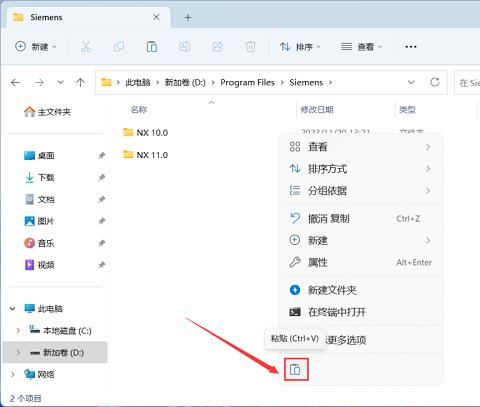Click the back navigation arrow
480x407 pixels.
[x=16, y=82]
